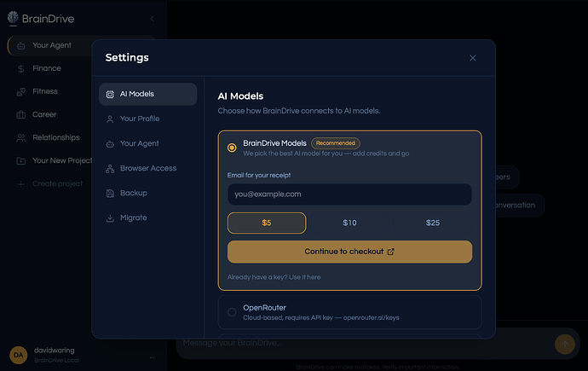
Task: Switch to the Your Agent settings tab
Action: [x=147, y=143]
